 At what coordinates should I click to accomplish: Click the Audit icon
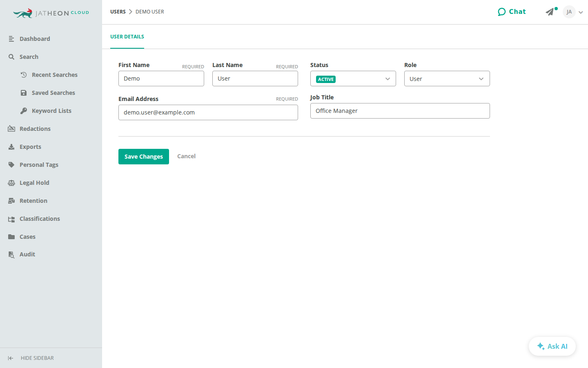click(11, 255)
